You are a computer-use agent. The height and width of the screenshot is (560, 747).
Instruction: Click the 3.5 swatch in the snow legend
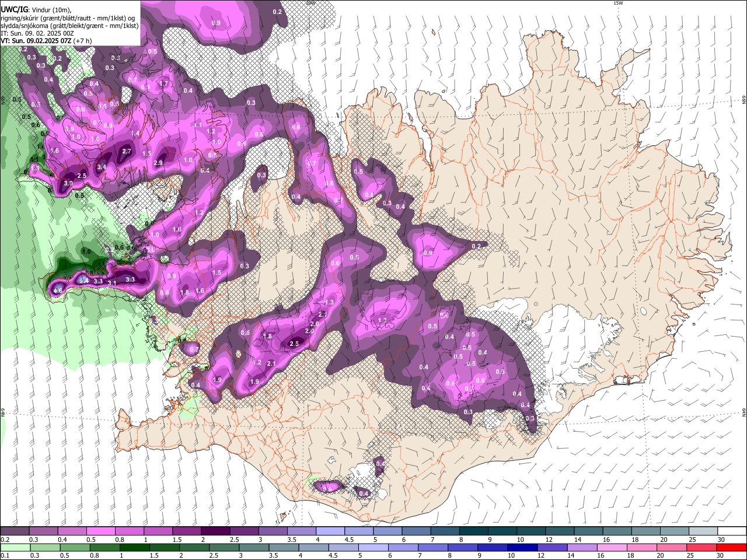click(301, 531)
